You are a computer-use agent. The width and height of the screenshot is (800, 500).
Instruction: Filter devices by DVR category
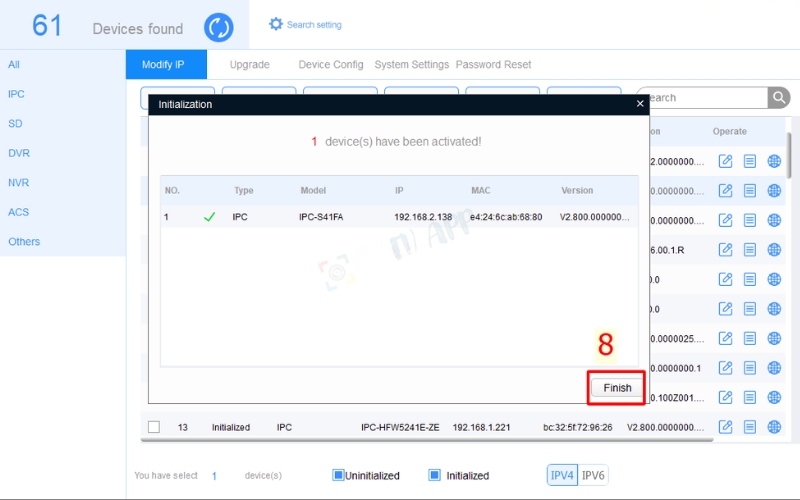point(19,153)
